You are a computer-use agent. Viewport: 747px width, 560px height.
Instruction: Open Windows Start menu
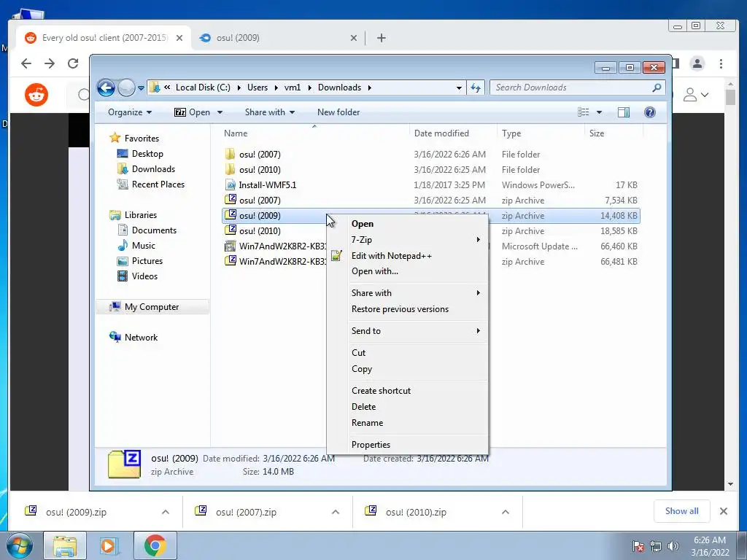click(20, 545)
